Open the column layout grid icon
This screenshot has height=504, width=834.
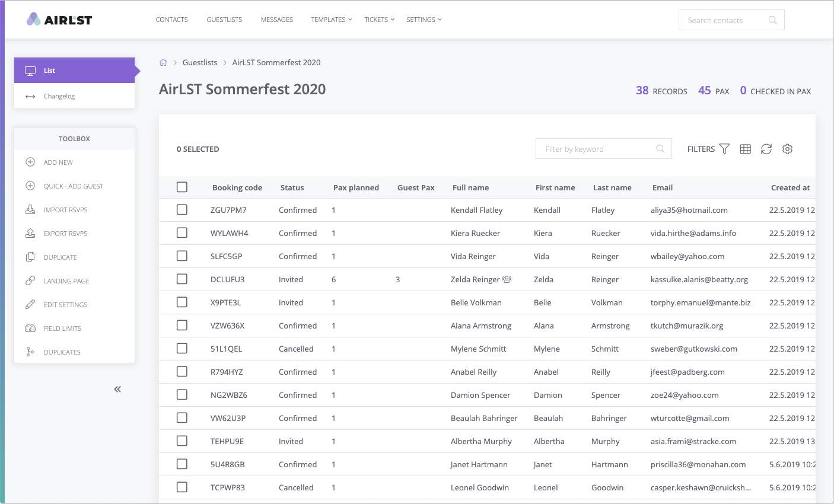click(x=746, y=149)
